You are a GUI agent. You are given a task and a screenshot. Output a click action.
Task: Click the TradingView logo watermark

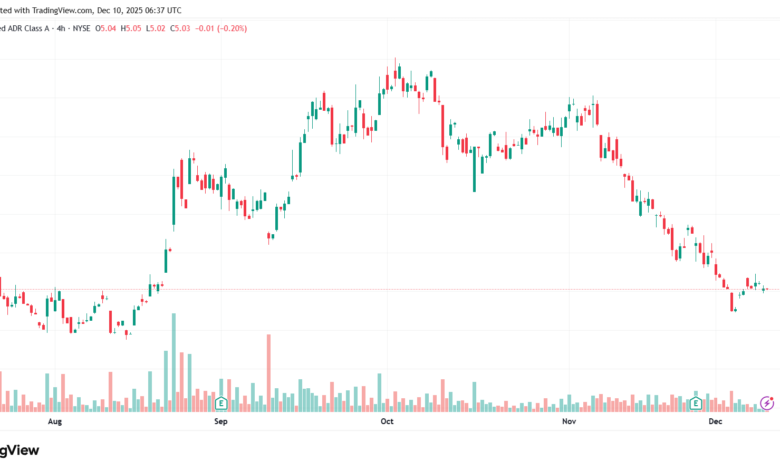point(19,450)
